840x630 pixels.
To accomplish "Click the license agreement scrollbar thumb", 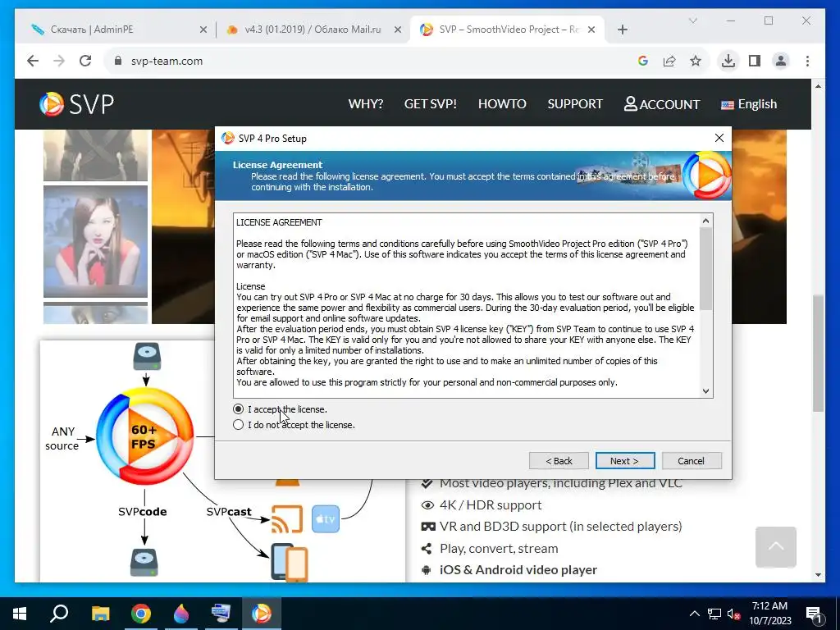I will pyautogui.click(x=706, y=269).
